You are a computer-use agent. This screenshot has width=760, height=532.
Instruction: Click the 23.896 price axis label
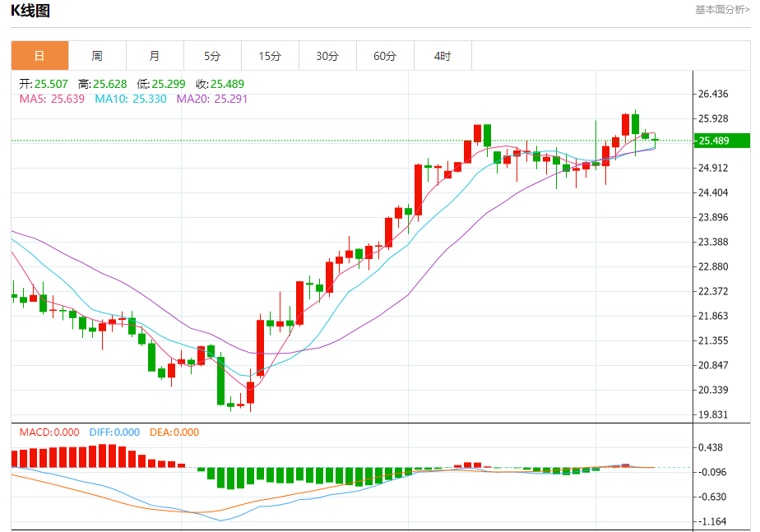[x=713, y=218]
